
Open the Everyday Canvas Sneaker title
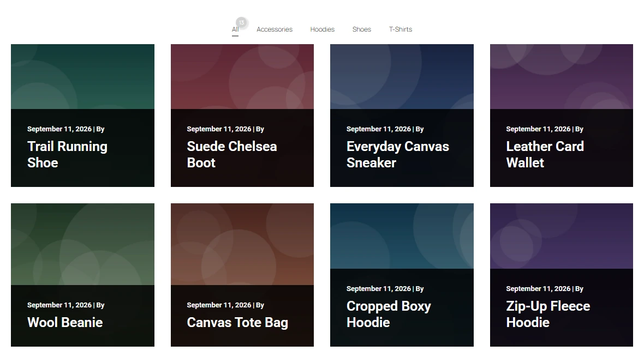[397, 154]
